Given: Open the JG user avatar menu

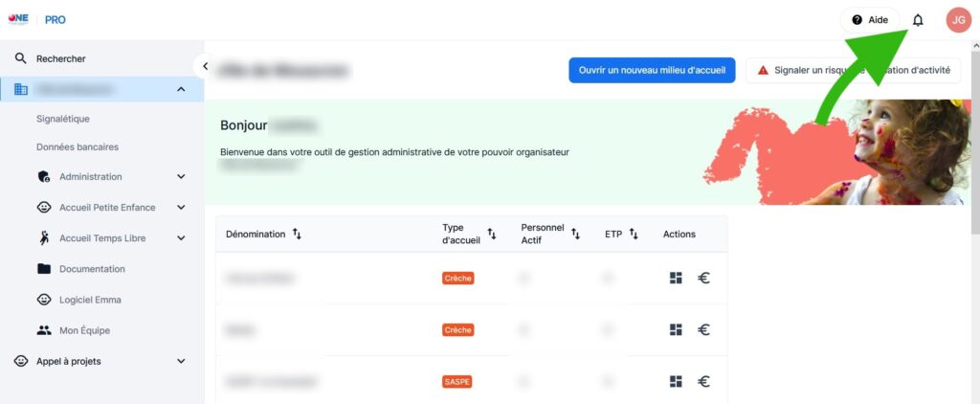Looking at the screenshot, I should click(x=958, y=20).
